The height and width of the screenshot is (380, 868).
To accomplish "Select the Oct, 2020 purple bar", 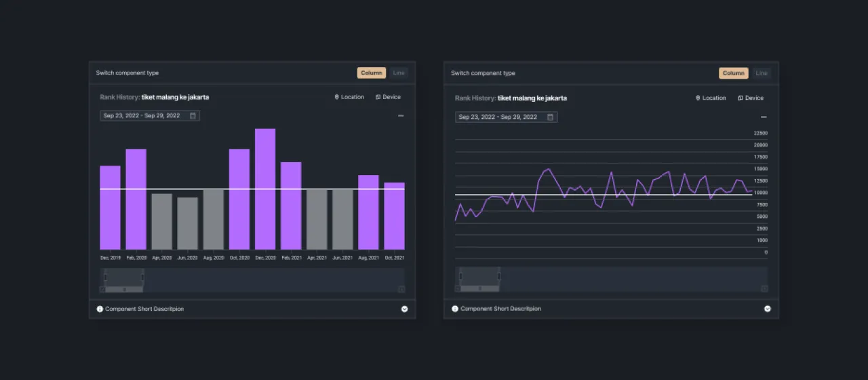I will click(x=239, y=199).
